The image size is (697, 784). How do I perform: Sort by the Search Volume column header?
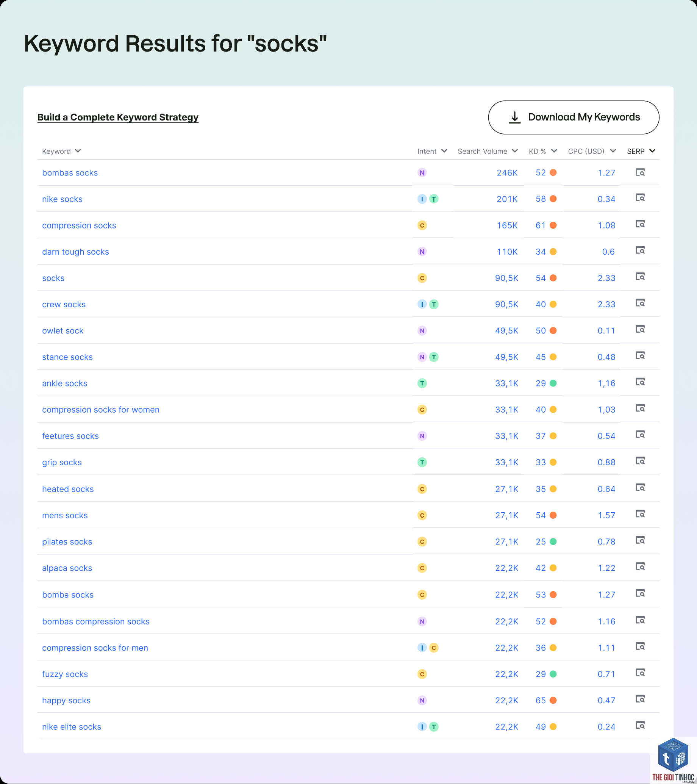pyautogui.click(x=488, y=151)
